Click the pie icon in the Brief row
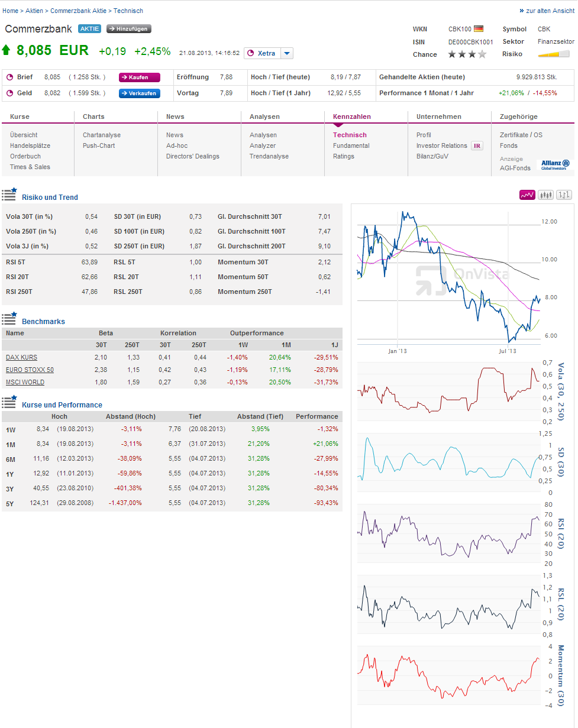Viewport: 578px width, 728px height. click(x=9, y=77)
